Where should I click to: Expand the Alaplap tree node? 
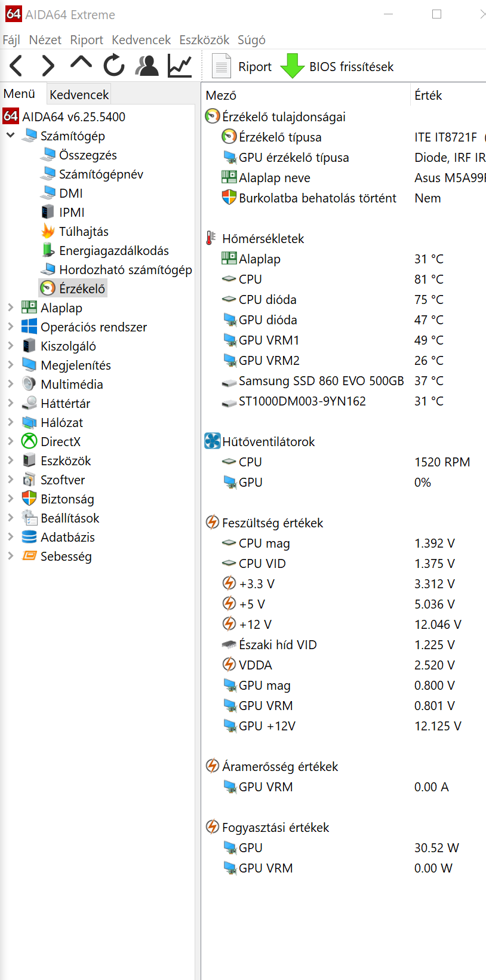click(x=10, y=308)
